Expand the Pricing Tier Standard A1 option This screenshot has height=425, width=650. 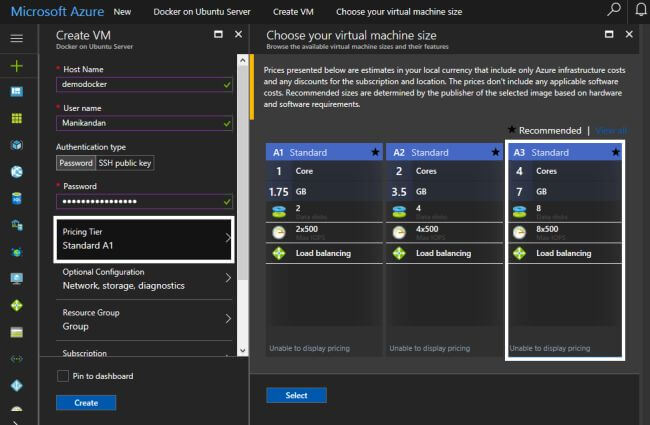pyautogui.click(x=144, y=238)
